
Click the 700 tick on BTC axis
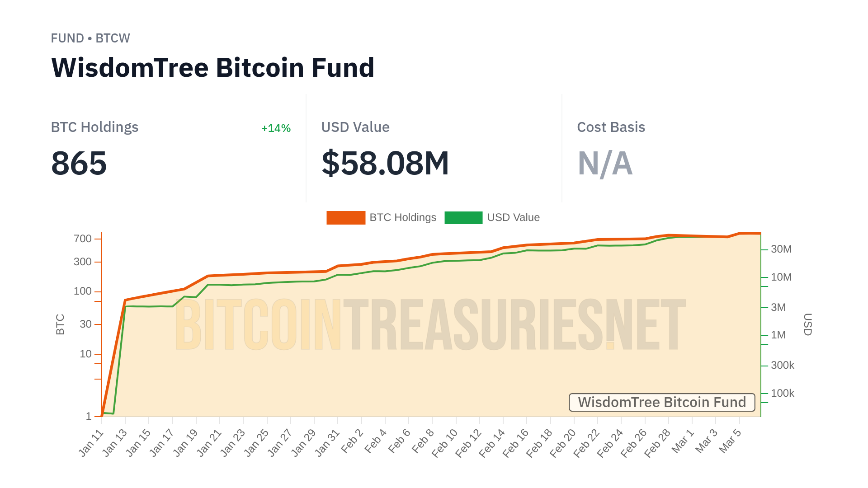[83, 239]
